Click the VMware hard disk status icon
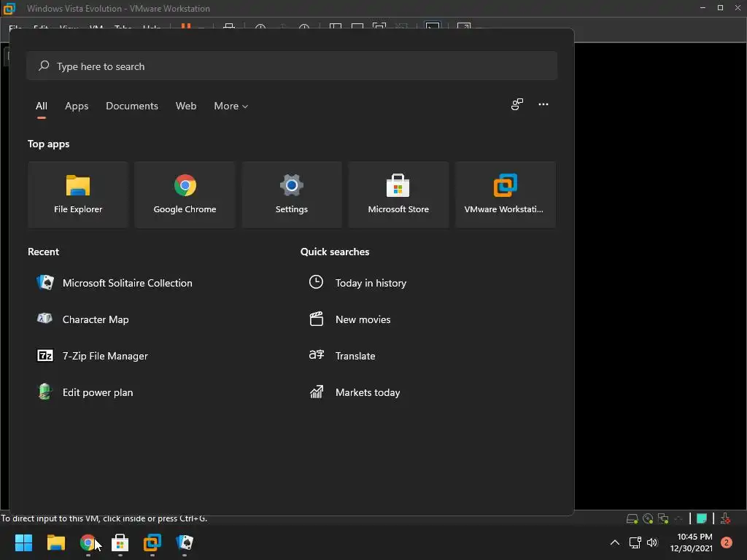 click(x=632, y=518)
